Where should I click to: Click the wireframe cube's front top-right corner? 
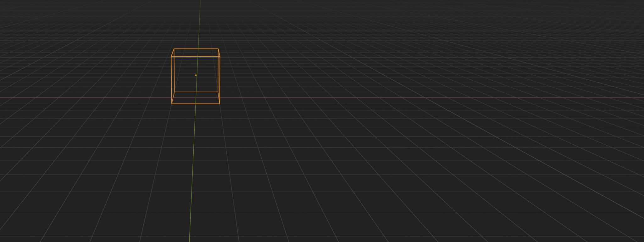(220, 57)
